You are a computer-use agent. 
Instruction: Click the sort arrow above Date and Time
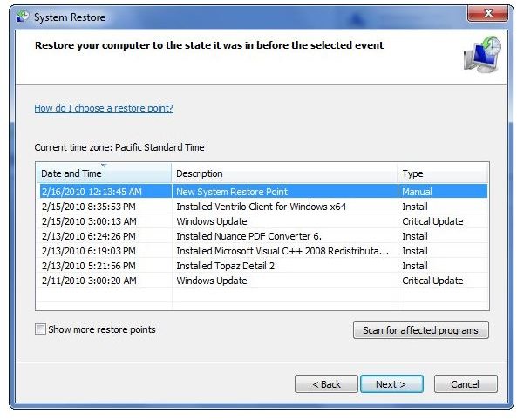(105, 166)
